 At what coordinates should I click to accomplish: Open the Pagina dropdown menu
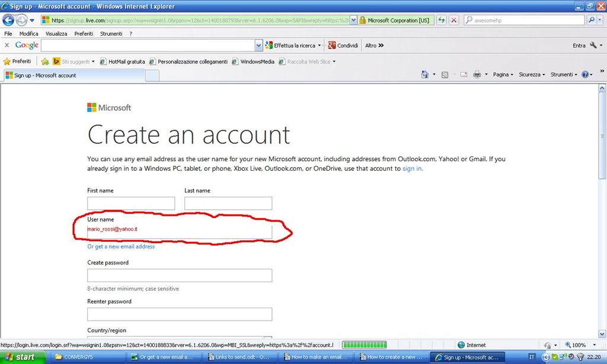click(503, 74)
